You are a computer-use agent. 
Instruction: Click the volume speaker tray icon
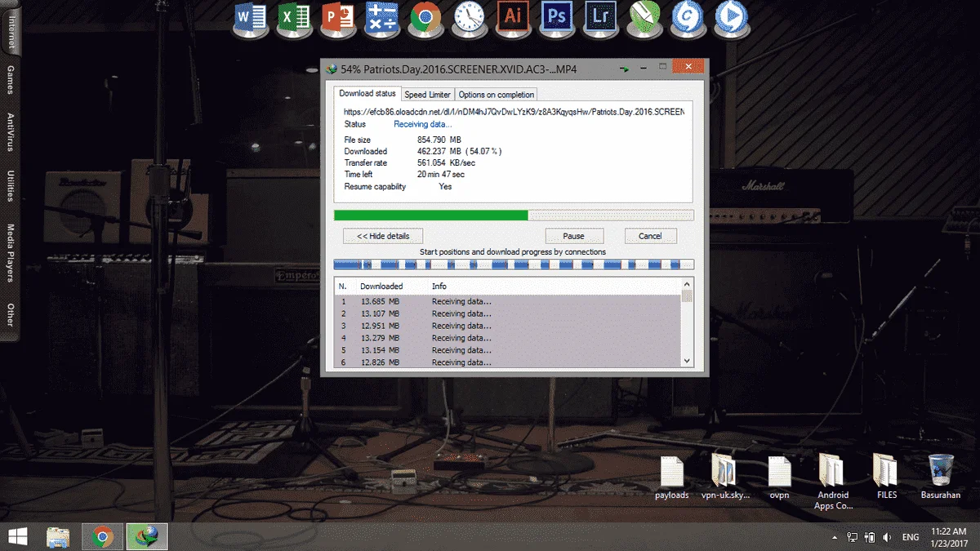(x=888, y=537)
